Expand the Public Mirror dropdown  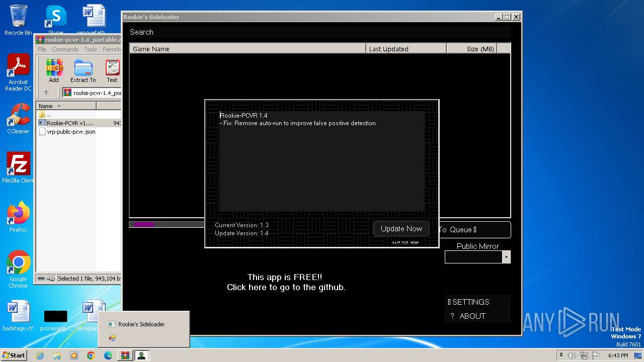tap(506, 257)
